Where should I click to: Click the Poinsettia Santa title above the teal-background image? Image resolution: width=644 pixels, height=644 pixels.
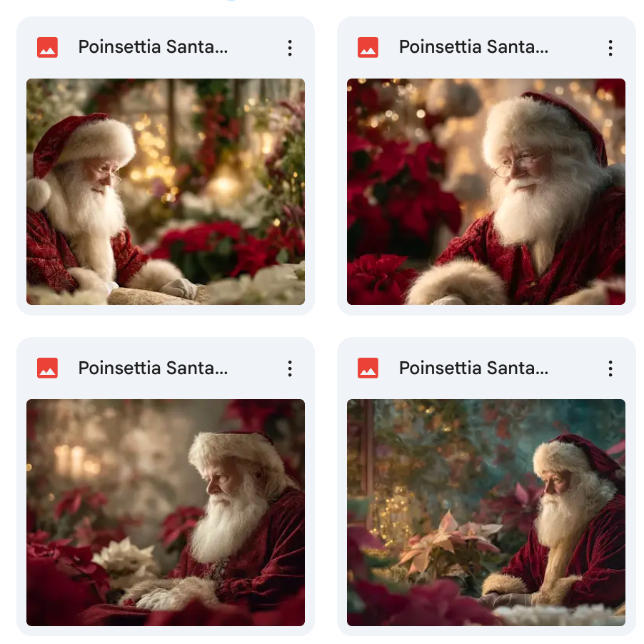tap(473, 368)
